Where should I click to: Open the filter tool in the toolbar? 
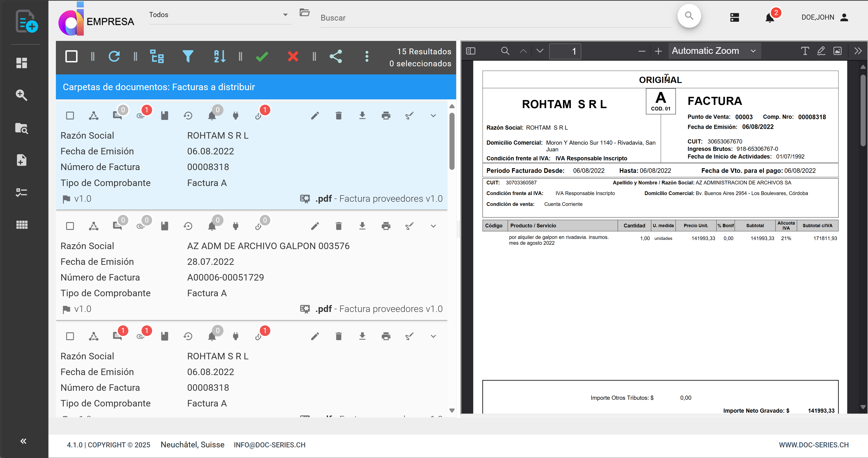coord(188,56)
